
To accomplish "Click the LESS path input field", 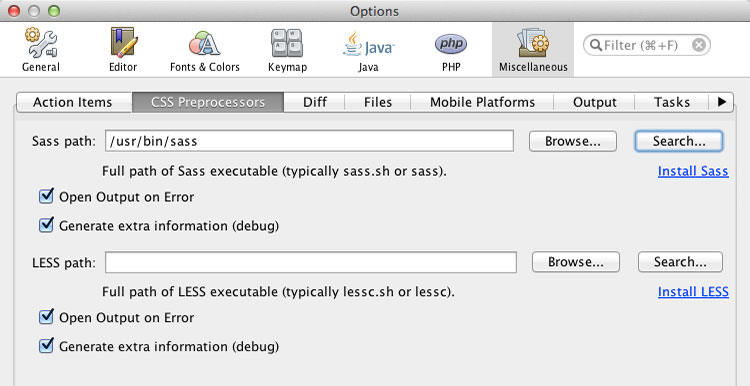I will coord(311,262).
